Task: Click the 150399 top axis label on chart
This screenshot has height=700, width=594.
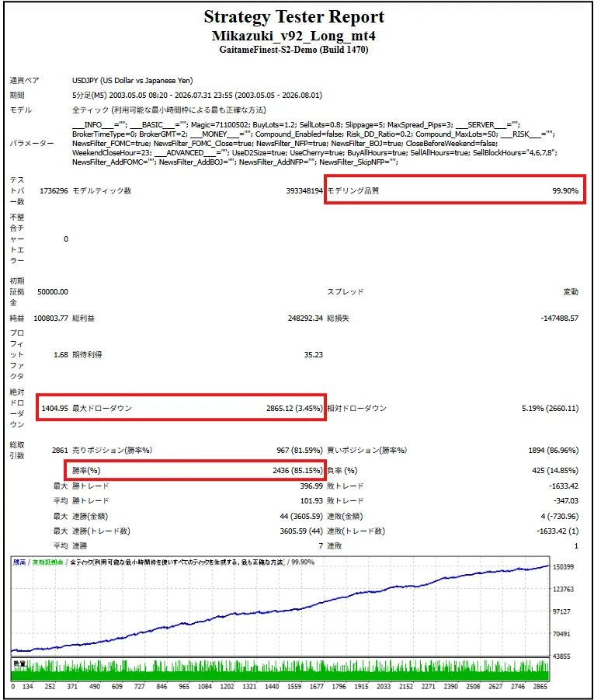Action: 563,567
